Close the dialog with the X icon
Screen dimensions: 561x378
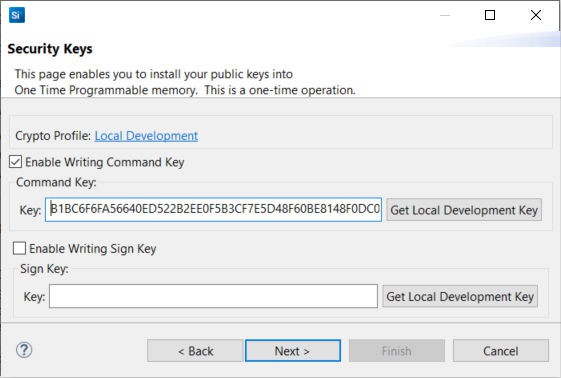pyautogui.click(x=536, y=15)
